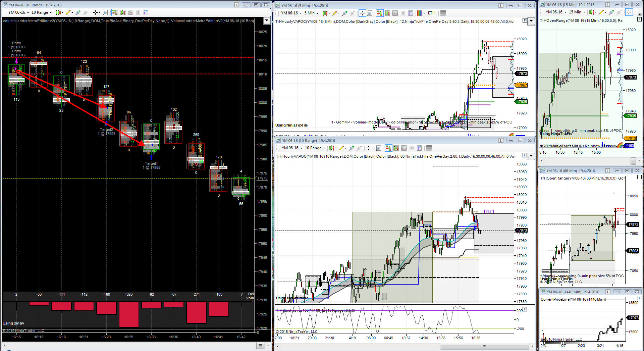Zoom out on the volume ladder chart
The height and width of the screenshot is (351, 644).
pos(86,12)
